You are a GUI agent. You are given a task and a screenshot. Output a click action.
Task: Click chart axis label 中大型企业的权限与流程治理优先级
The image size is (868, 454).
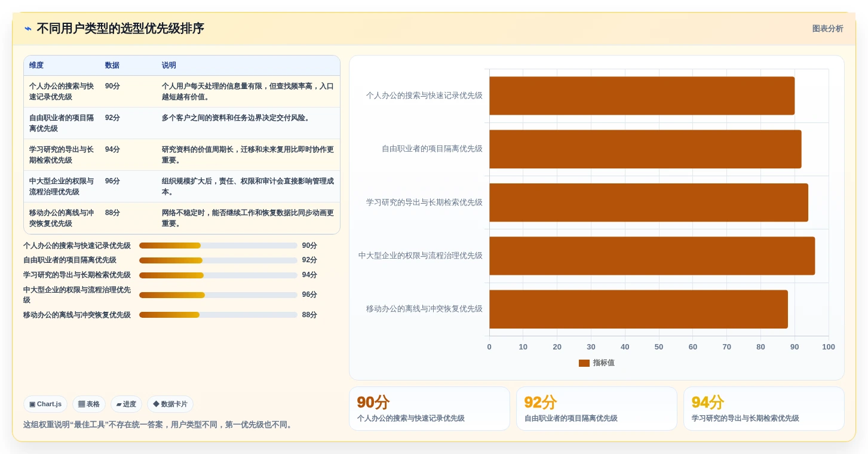tap(421, 256)
